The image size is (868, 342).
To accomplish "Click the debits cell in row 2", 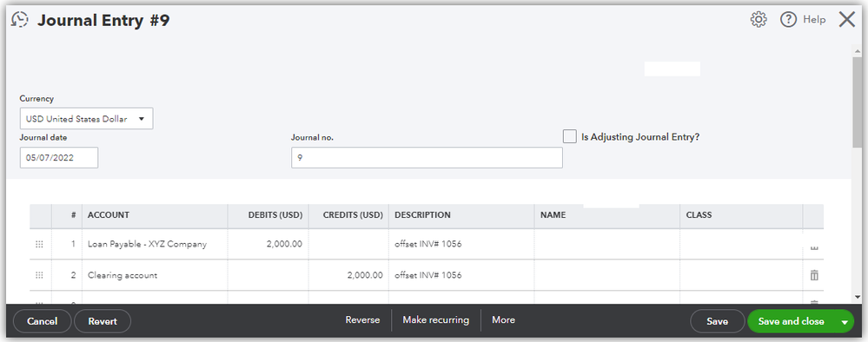I will (x=268, y=275).
